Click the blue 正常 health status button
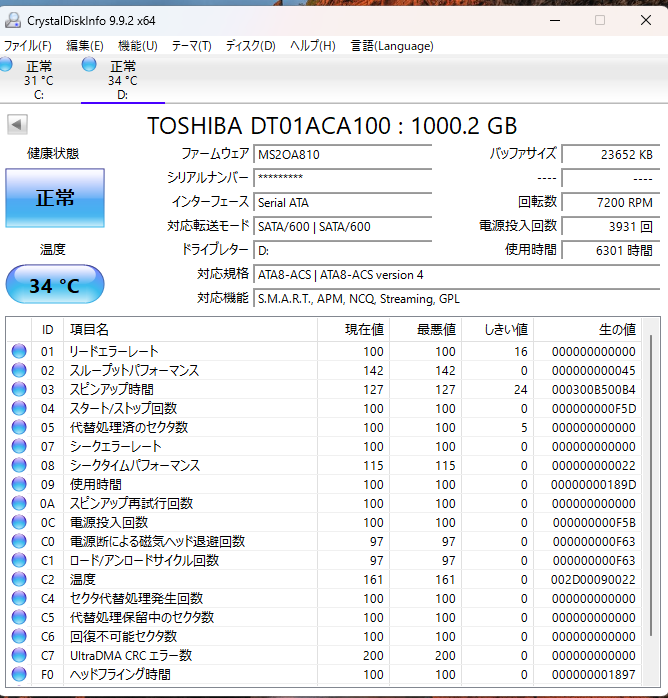668x698 pixels. pyautogui.click(x=55, y=198)
